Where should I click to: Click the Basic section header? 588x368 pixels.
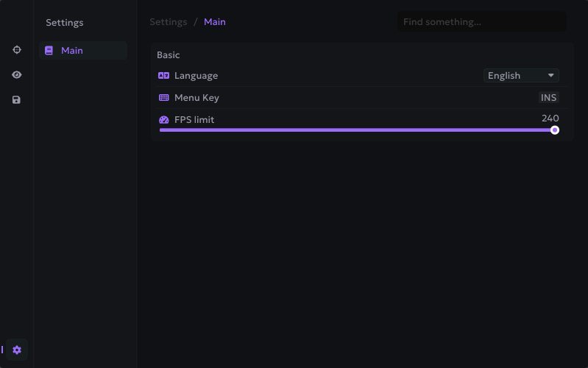point(169,55)
